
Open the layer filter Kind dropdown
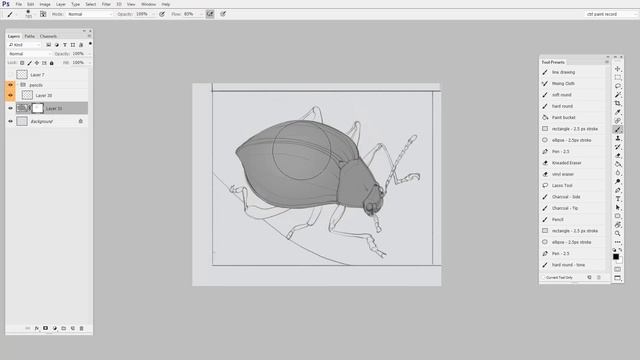(x=24, y=44)
